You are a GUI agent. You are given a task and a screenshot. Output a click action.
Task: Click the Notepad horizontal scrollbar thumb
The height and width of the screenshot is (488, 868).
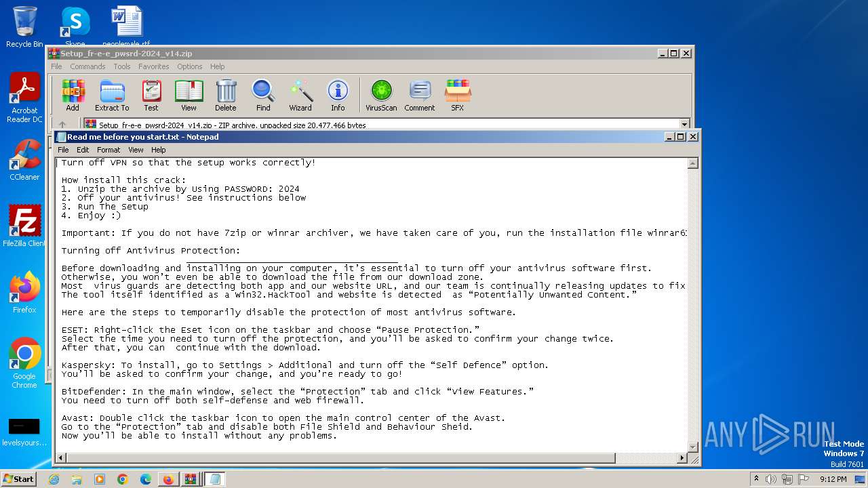click(x=341, y=458)
